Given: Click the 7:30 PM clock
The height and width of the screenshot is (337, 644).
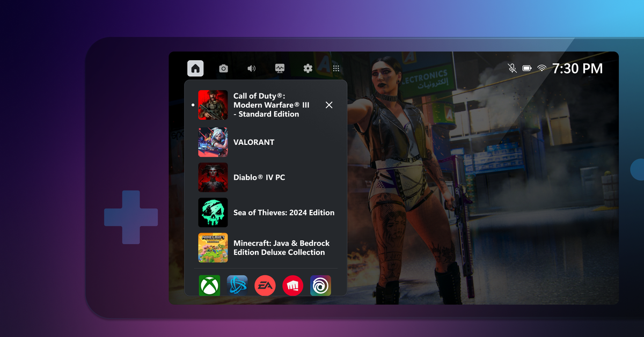Looking at the screenshot, I should pyautogui.click(x=577, y=68).
